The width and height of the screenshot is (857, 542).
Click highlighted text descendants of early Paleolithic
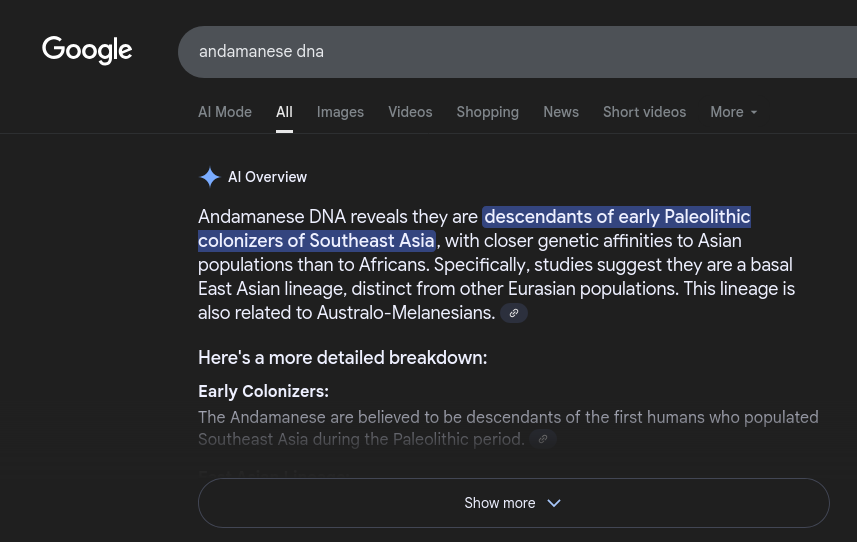coord(617,217)
